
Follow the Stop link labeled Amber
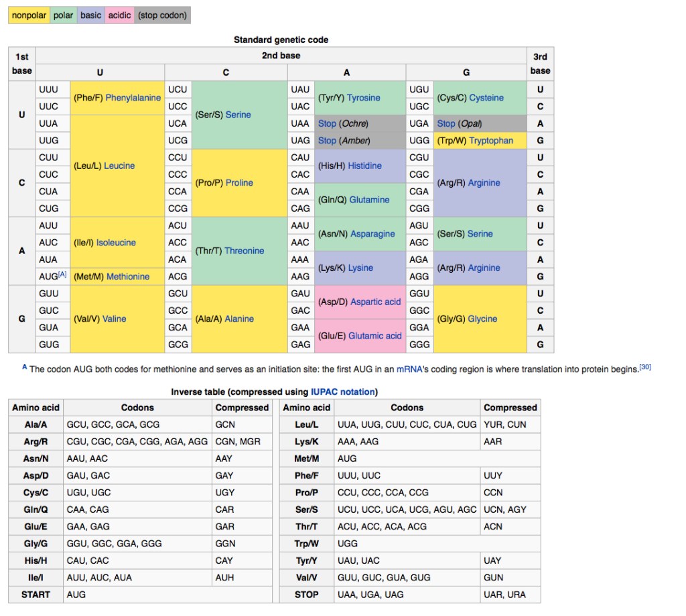327,141
